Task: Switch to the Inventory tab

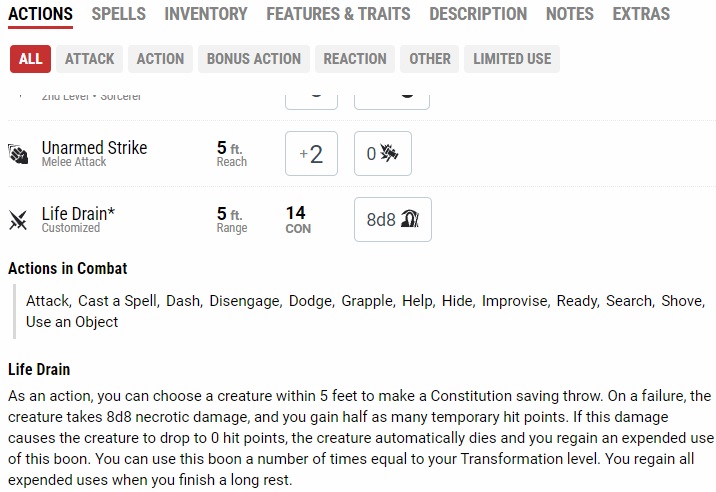Action: click(x=206, y=14)
